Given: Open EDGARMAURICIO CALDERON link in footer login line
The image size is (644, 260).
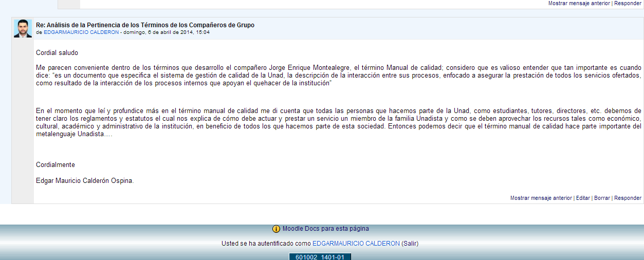Looking at the screenshot, I should coord(356,244).
